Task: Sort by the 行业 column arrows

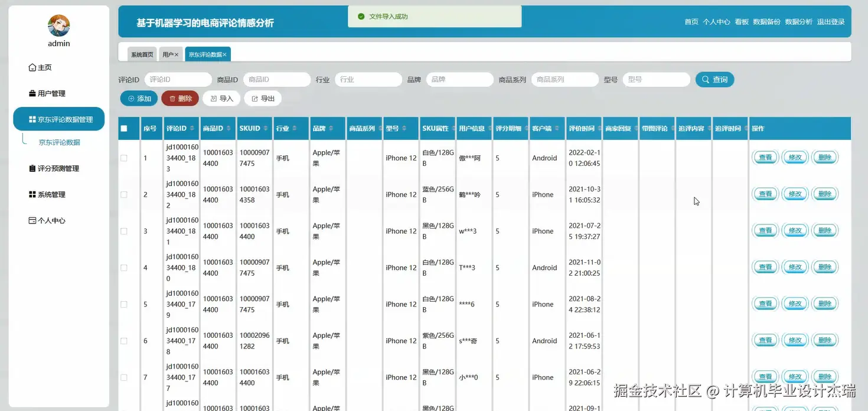Action: coord(295,129)
